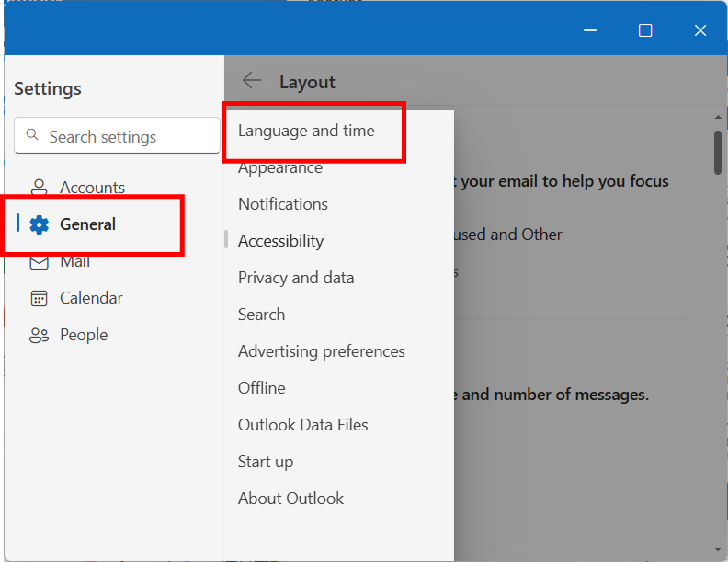728x562 pixels.
Task: Focus the Search settings field
Action: coord(117,135)
